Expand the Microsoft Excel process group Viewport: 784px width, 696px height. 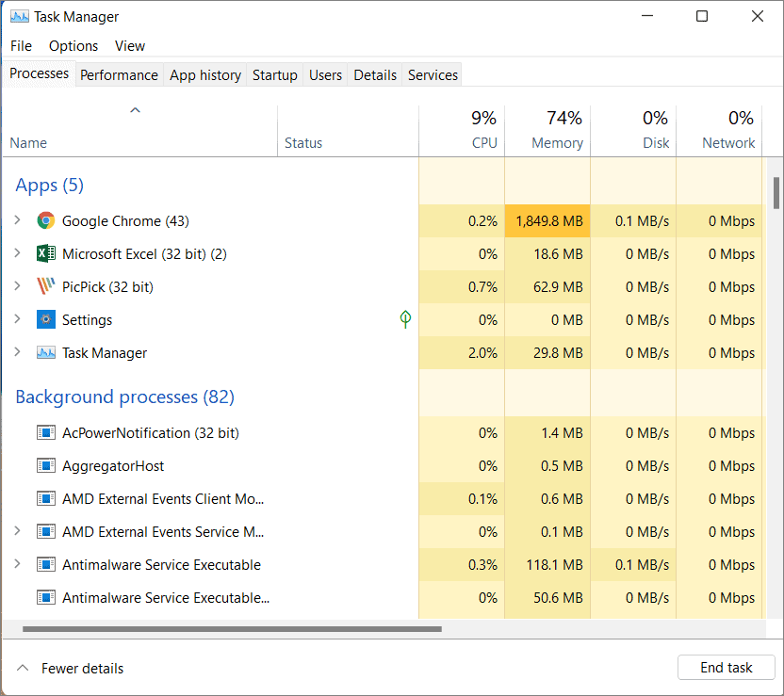(x=18, y=252)
